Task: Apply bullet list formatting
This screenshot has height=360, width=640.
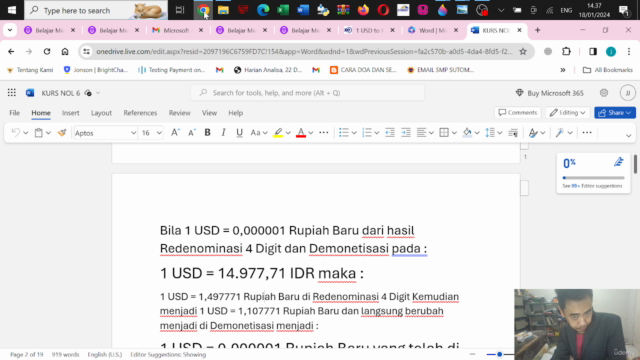Action: pos(344,133)
